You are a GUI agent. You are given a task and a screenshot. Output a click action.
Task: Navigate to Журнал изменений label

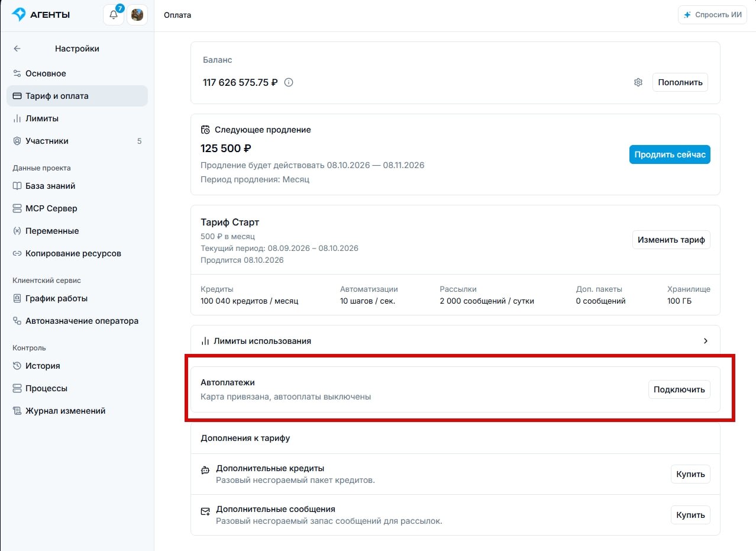coord(66,411)
